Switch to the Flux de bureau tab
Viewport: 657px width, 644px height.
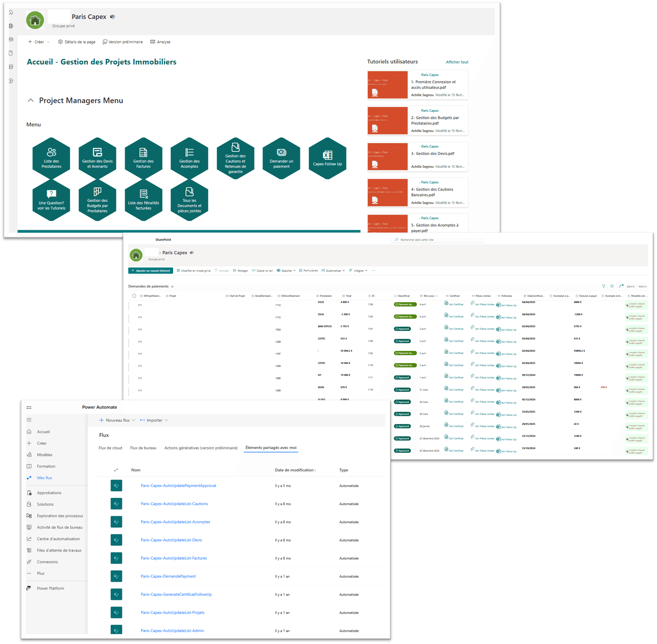(143, 448)
